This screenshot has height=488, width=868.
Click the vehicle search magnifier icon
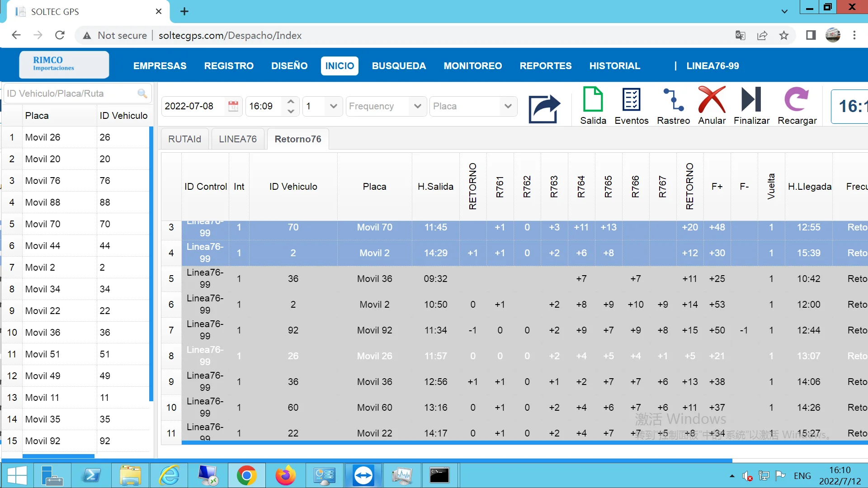tap(142, 94)
